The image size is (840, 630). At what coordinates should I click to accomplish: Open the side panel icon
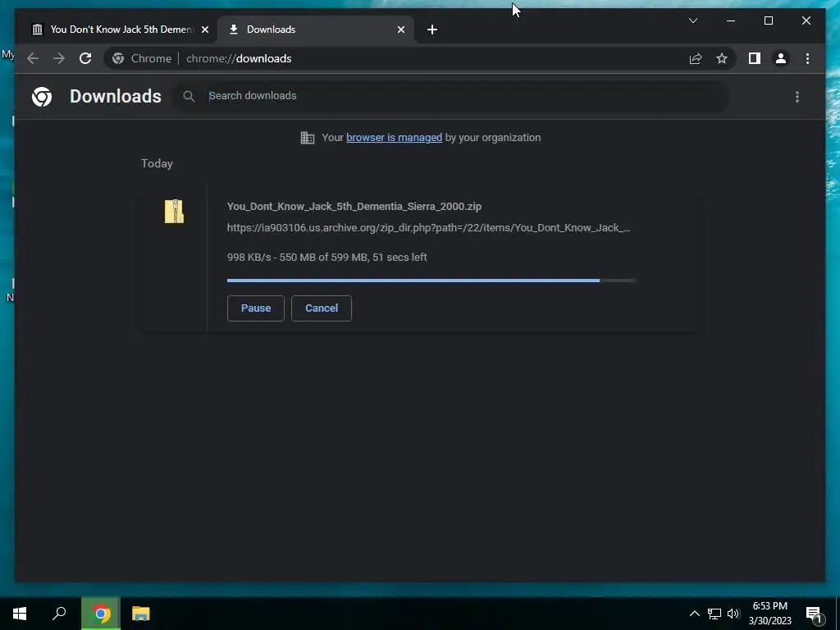[x=755, y=58]
